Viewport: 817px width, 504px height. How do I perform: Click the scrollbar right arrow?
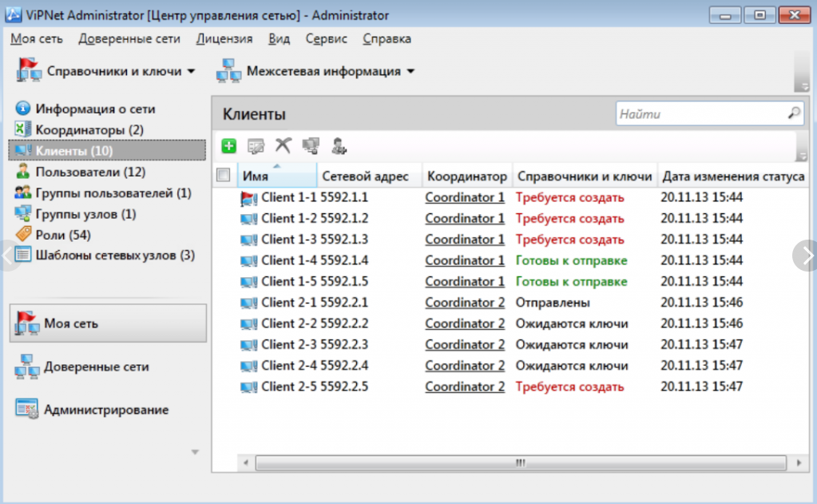(x=799, y=462)
